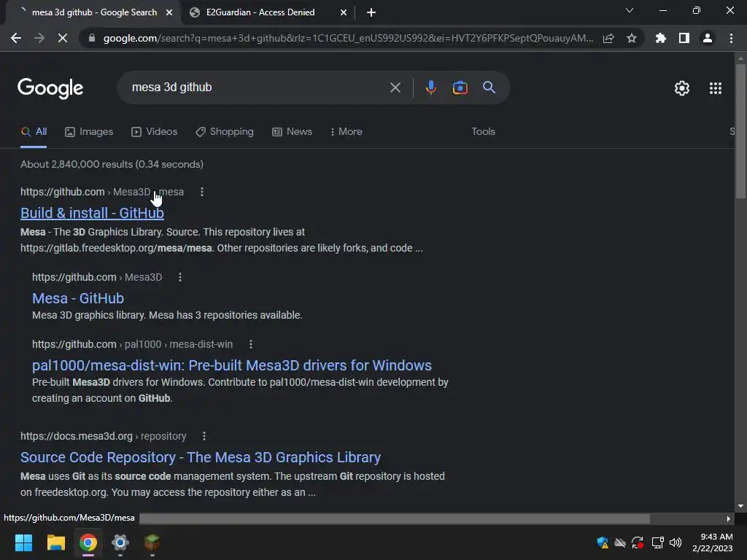This screenshot has width=747, height=560.
Task: Open File Explorer from taskbar
Action: pos(55,542)
